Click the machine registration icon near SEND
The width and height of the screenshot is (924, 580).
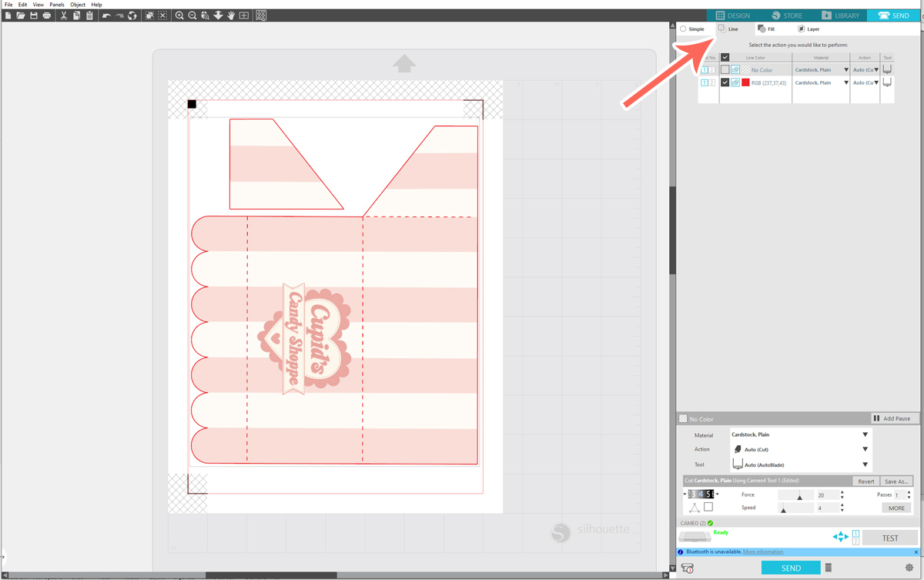(688, 567)
